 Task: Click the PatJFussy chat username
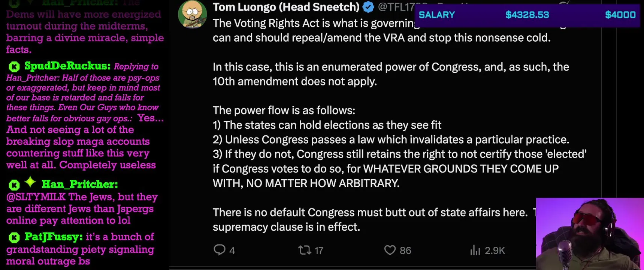coord(54,237)
